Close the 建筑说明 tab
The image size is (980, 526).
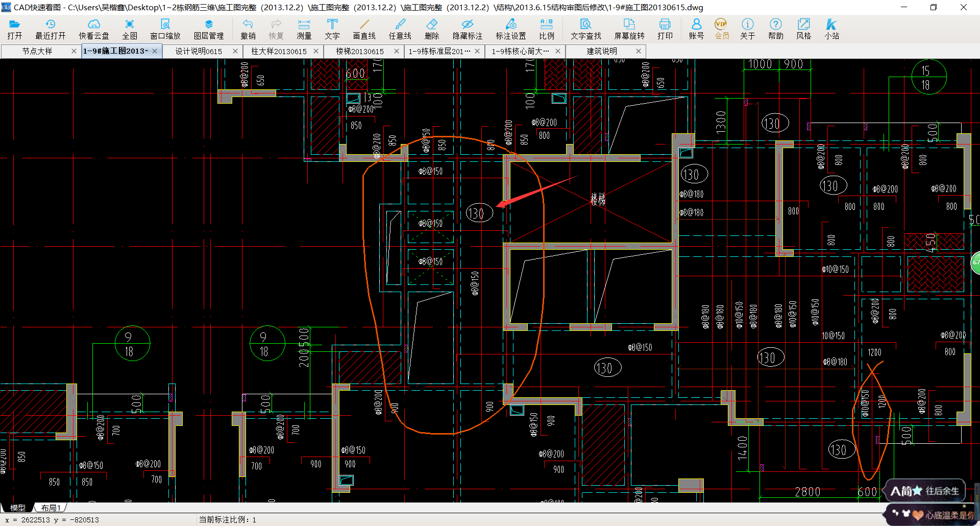(x=639, y=51)
